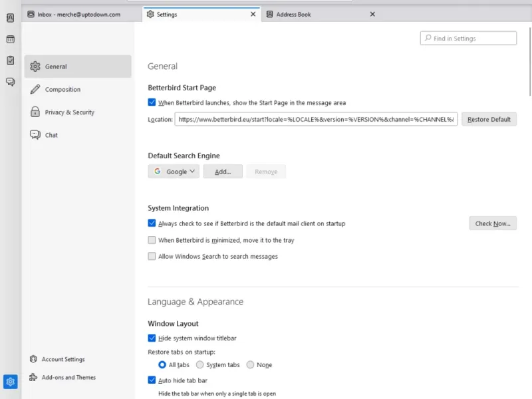
Task: Select All tabs restore option
Action: [x=162, y=364]
